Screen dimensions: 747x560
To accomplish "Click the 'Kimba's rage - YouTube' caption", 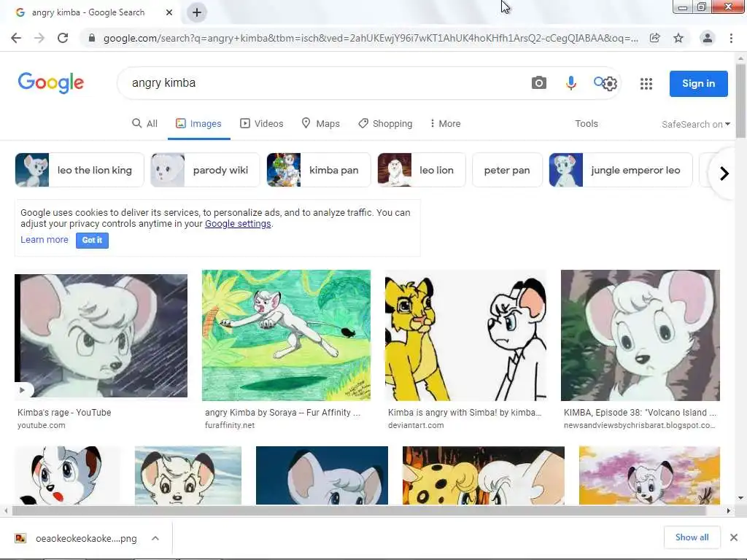I will tap(64, 413).
